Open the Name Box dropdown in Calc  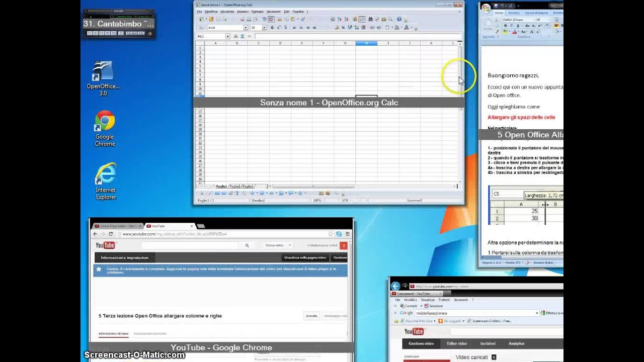click(227, 36)
